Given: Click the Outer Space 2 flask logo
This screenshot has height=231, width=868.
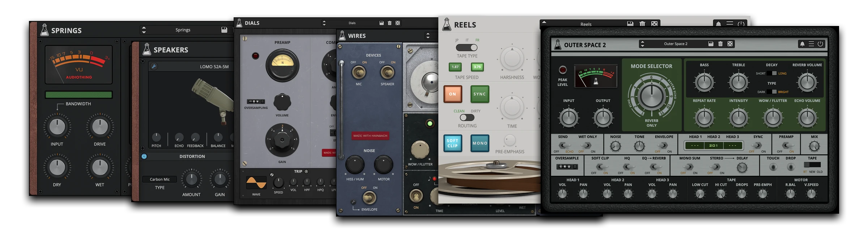Looking at the screenshot, I should pyautogui.click(x=558, y=44).
